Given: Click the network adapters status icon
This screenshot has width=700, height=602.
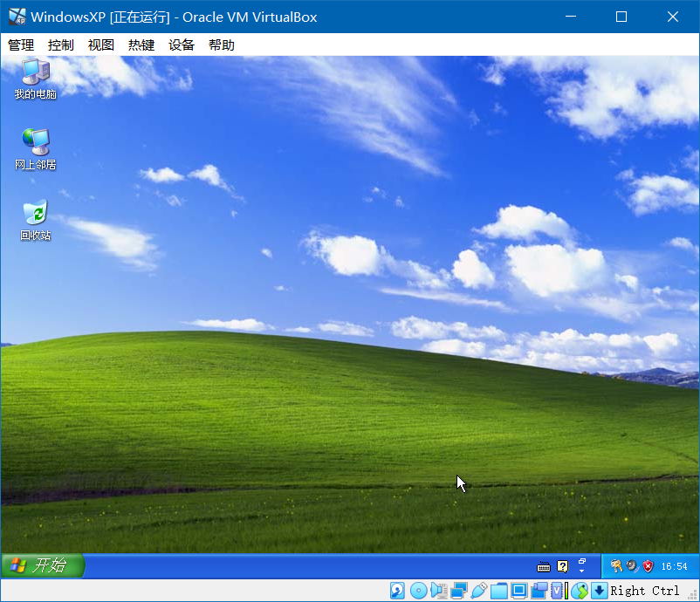Looking at the screenshot, I should pos(458,591).
